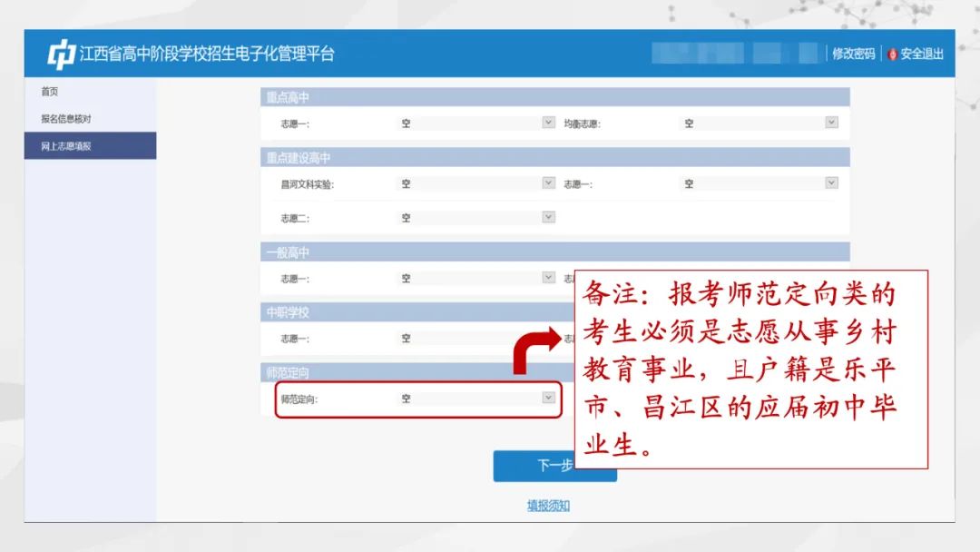Open 重点建设高中 志愿二 dropdown
Screen dimensions: 980x552
click(x=548, y=217)
